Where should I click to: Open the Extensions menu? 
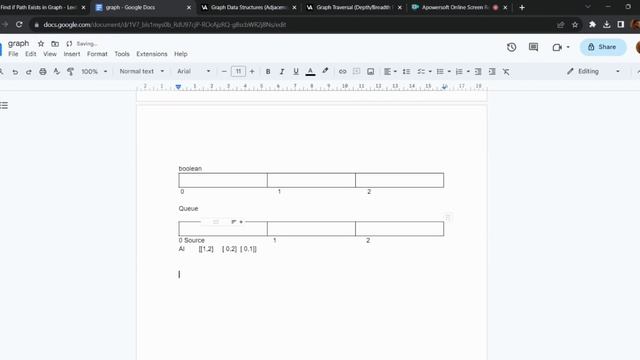[x=152, y=54]
